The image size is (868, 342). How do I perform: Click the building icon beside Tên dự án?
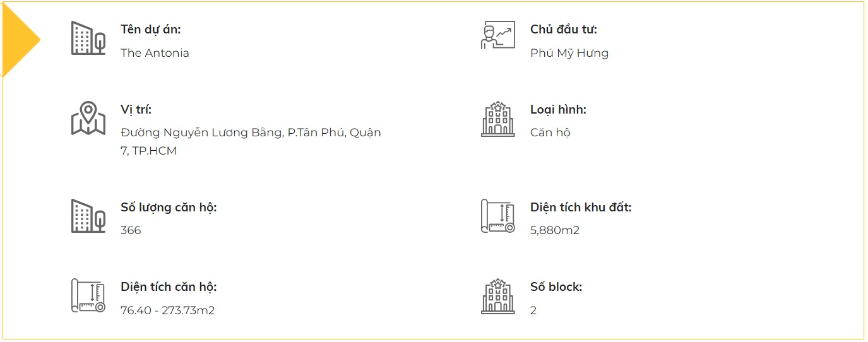[x=88, y=38]
